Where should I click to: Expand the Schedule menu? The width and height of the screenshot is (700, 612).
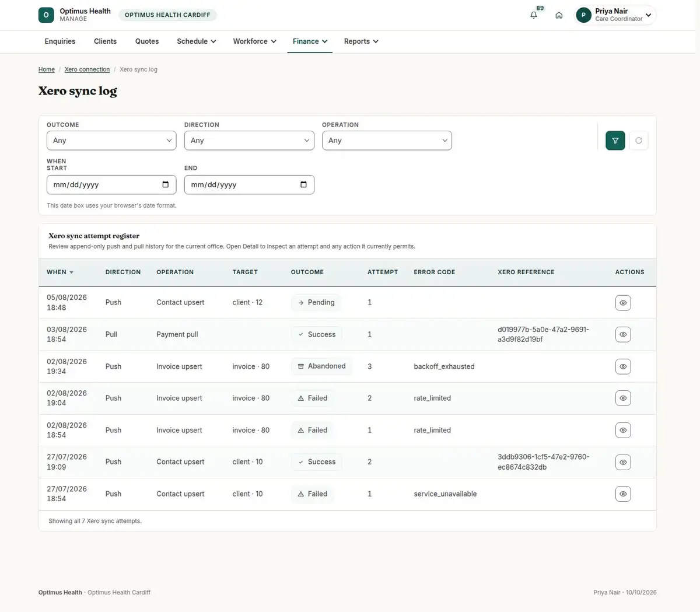[197, 41]
